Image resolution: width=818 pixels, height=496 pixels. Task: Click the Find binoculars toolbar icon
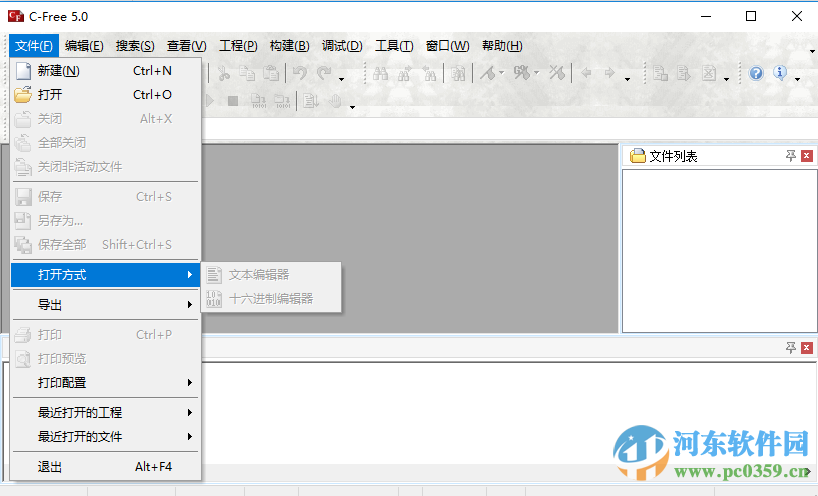[380, 74]
